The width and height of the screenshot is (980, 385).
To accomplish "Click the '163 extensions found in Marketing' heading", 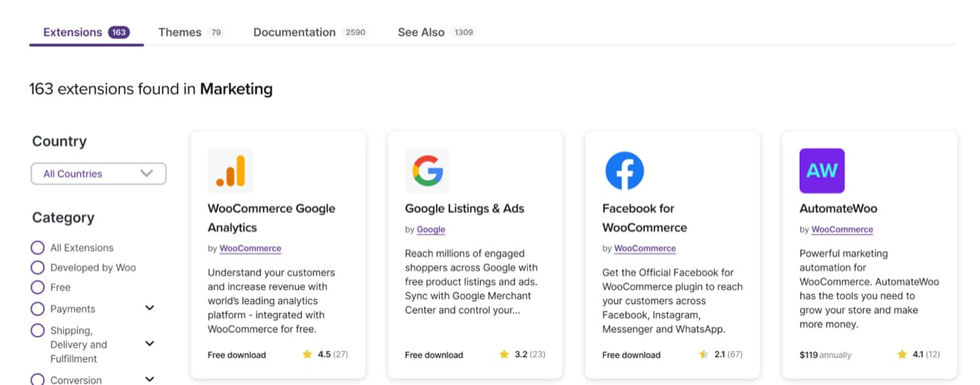I will (x=151, y=89).
